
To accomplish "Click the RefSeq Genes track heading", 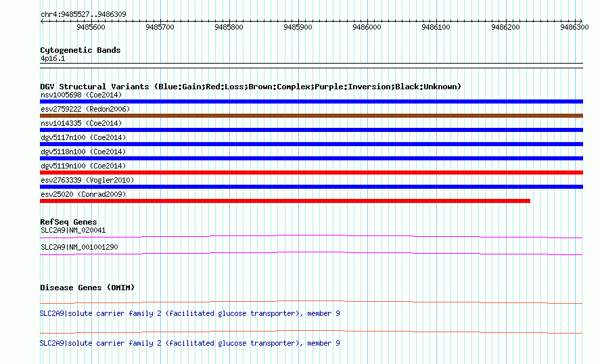I will coord(68,222).
